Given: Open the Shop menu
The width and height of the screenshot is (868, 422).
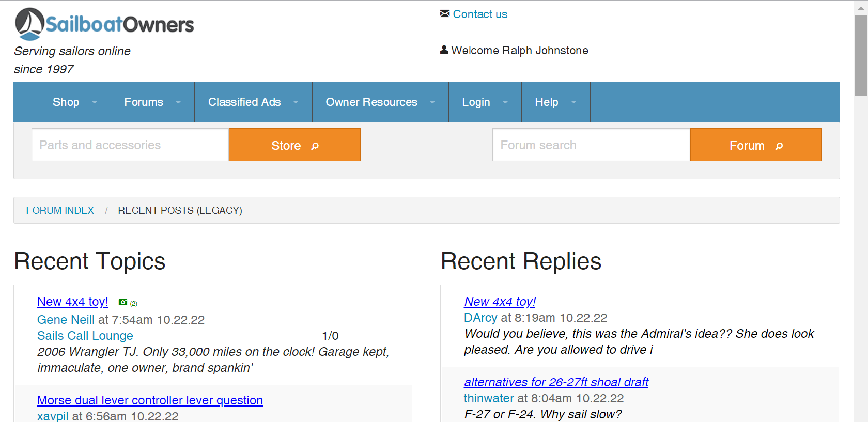Looking at the screenshot, I should point(66,102).
